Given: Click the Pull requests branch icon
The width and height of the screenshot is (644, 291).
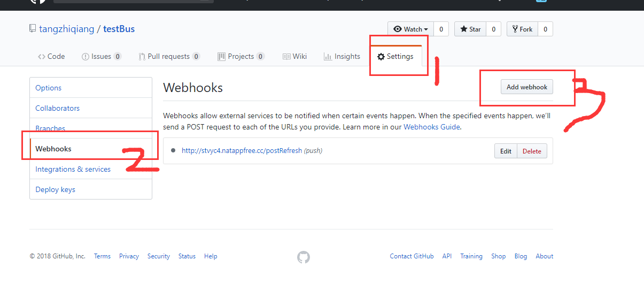Looking at the screenshot, I should point(142,57).
